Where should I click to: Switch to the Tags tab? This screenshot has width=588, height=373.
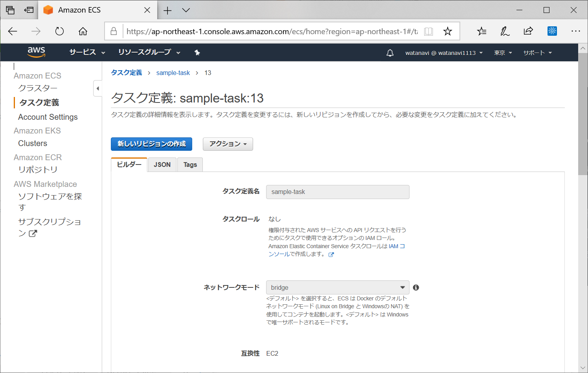(190, 165)
